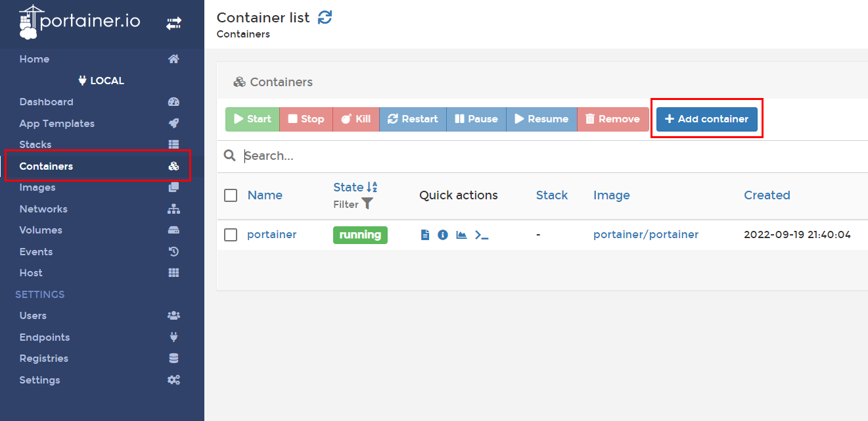Open the portainer/portainer image link

pos(645,235)
